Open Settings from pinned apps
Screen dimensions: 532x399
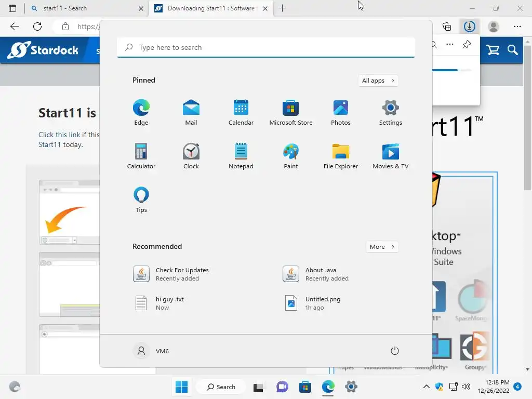391,112
